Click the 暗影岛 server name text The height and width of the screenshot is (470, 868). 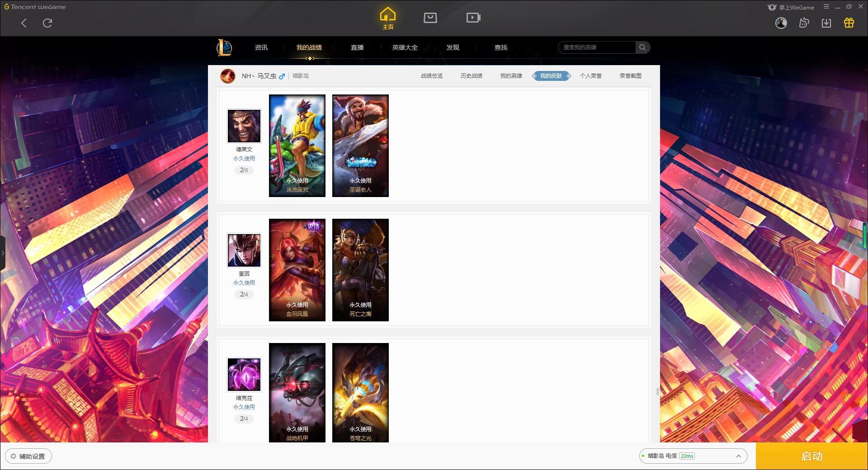click(x=301, y=76)
